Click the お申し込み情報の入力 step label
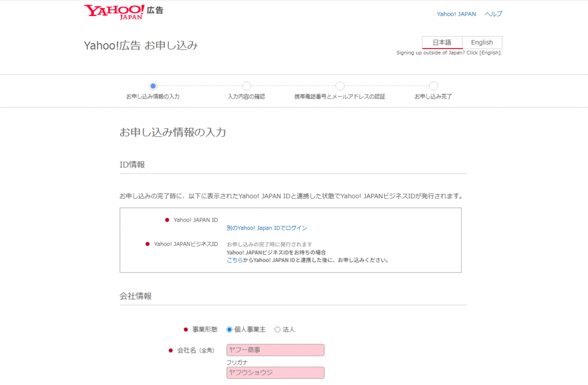Screen dimensions: 588x385 point(152,97)
